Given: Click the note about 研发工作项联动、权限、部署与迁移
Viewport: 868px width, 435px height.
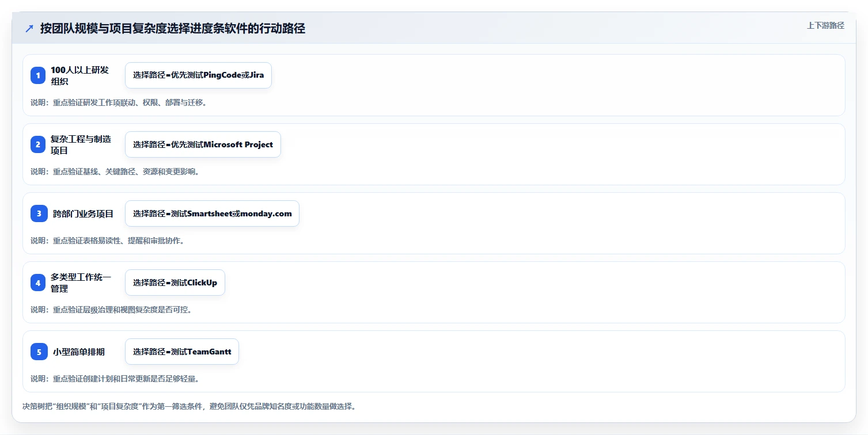Looking at the screenshot, I should [x=119, y=102].
